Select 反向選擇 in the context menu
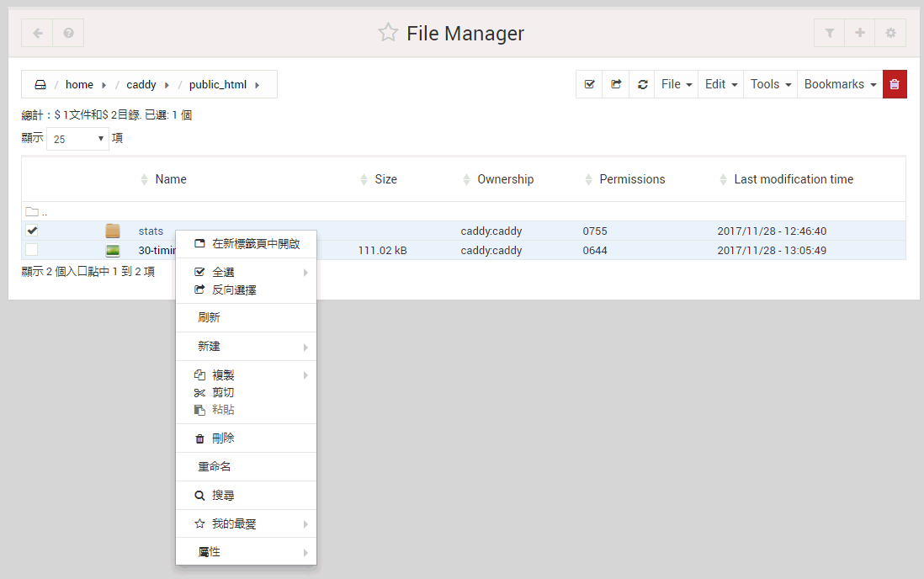 point(247,290)
